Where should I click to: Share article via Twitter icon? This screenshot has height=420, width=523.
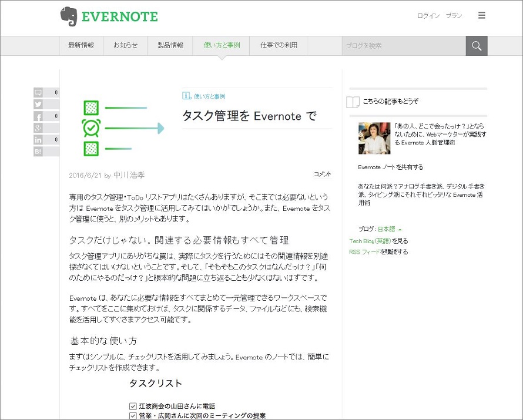tap(38, 105)
